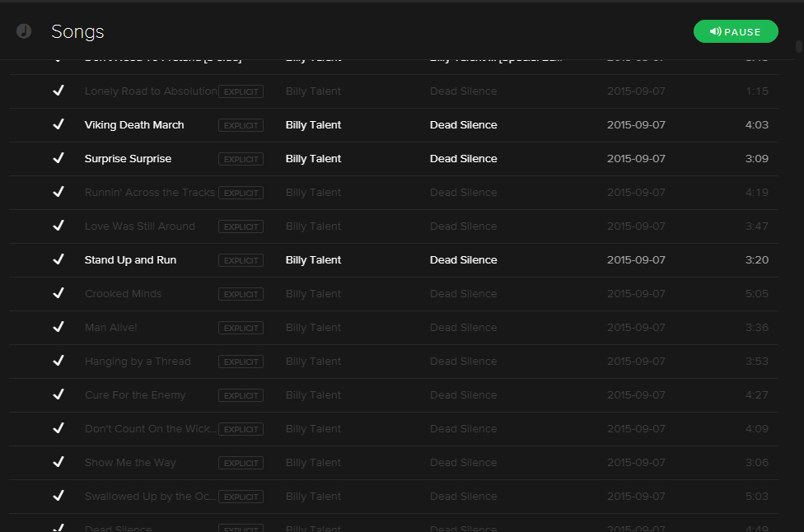Image resolution: width=804 pixels, height=532 pixels.
Task: Click checkmark icon beside Cure For the Enemy
Action: click(x=58, y=394)
